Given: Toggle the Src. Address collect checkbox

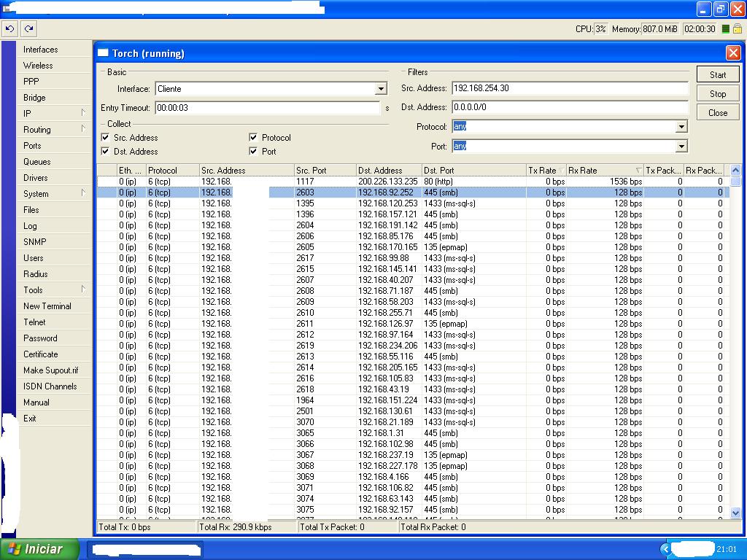Looking at the screenshot, I should 105,138.
